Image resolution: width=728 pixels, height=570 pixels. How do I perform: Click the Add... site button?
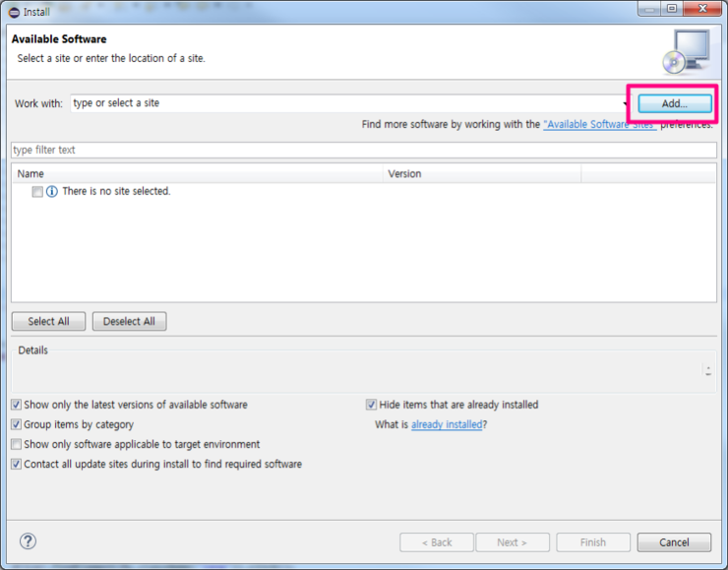pyautogui.click(x=675, y=103)
